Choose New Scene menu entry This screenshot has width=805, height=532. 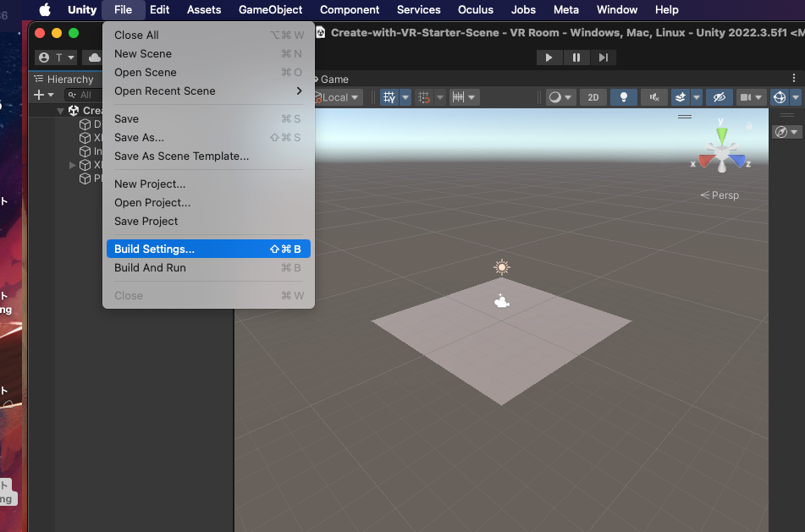pos(208,54)
